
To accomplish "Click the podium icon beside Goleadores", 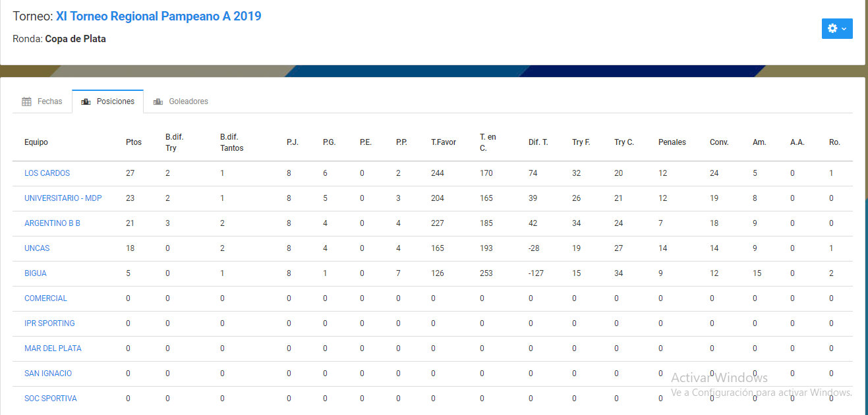I will point(158,101).
